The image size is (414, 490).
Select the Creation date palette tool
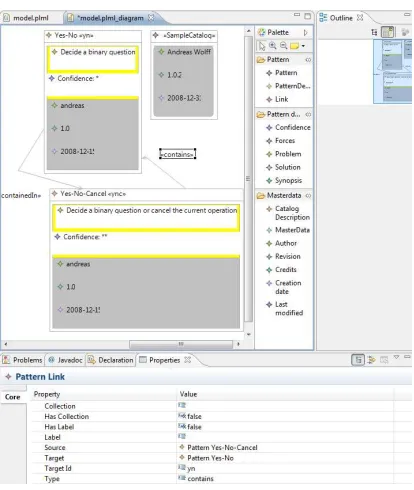coord(284,287)
